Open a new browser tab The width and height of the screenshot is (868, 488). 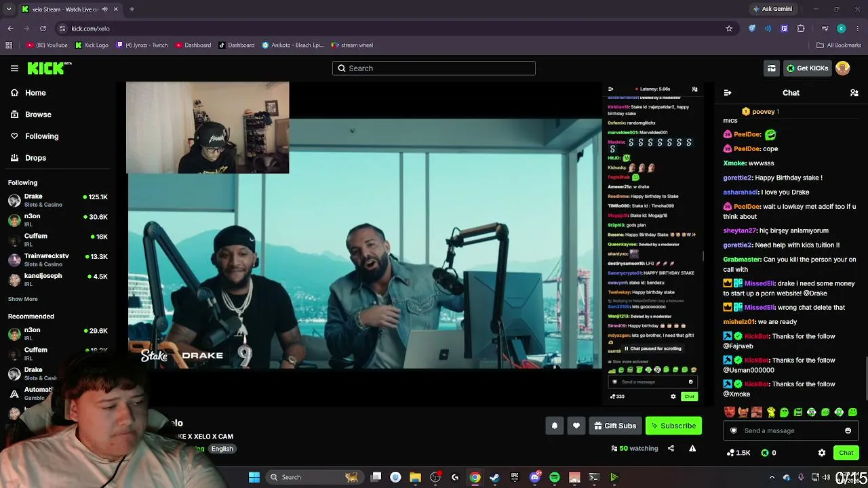(132, 9)
